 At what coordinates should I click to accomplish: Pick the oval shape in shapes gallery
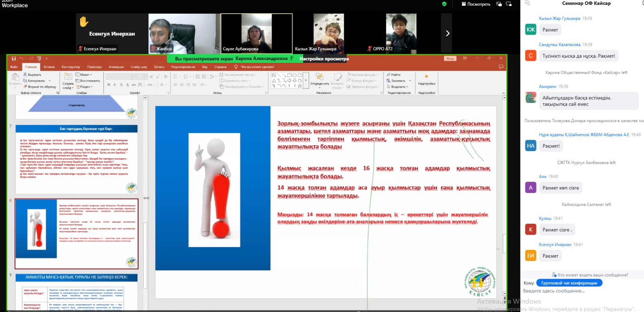tap(295, 75)
